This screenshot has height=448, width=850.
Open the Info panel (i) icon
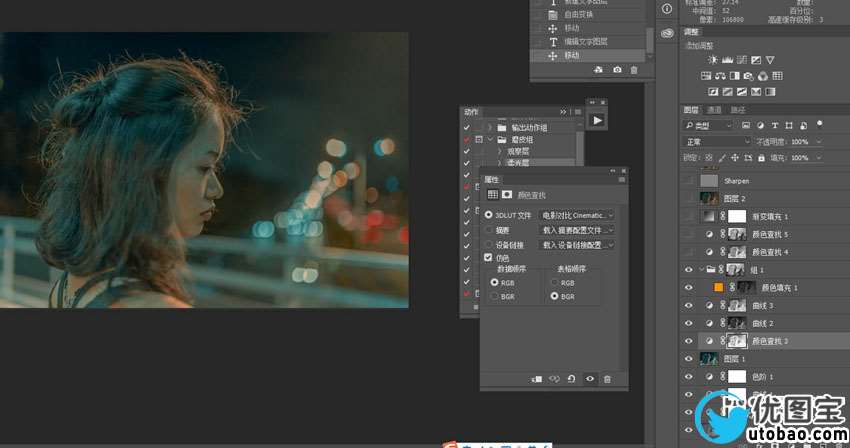(x=667, y=9)
